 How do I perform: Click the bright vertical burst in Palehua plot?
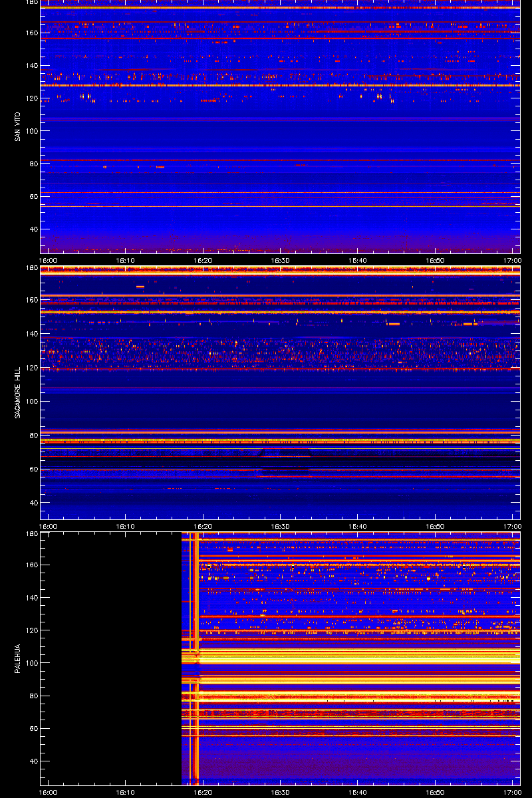pos(195,658)
